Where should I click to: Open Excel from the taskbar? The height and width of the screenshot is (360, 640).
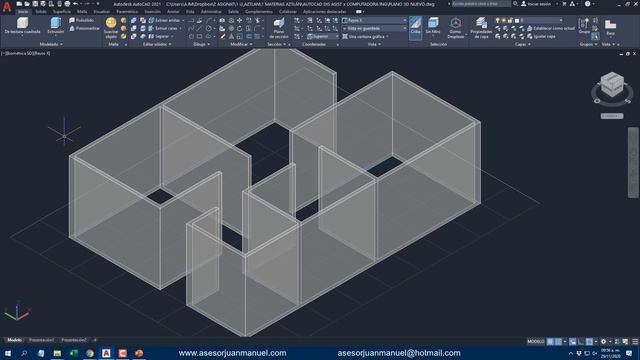[x=73, y=353]
